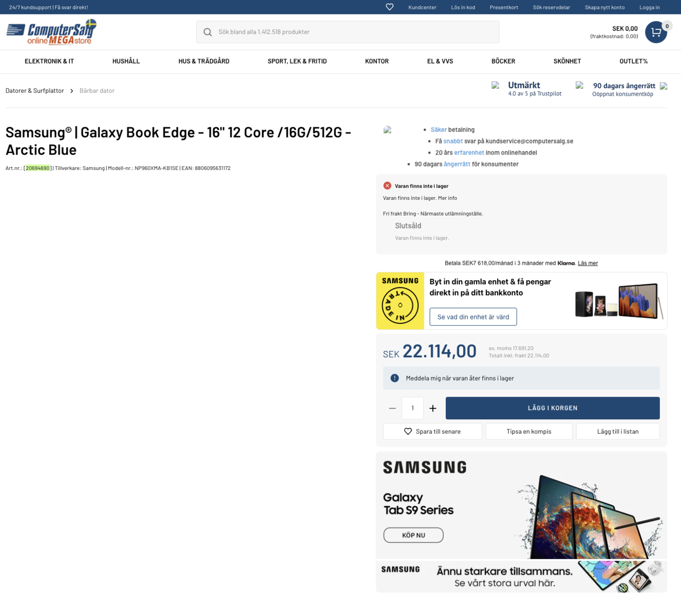Click Klarna Läs mer link

(588, 263)
